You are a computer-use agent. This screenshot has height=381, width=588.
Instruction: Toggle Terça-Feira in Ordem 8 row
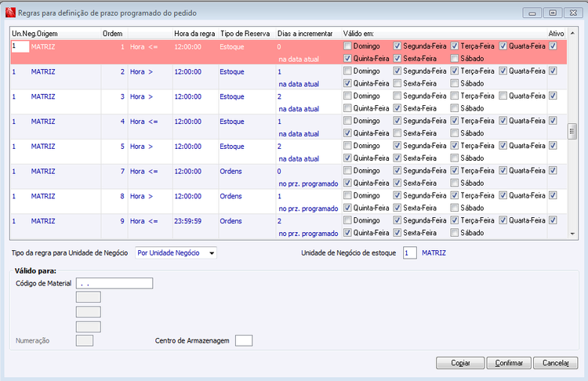(x=454, y=195)
